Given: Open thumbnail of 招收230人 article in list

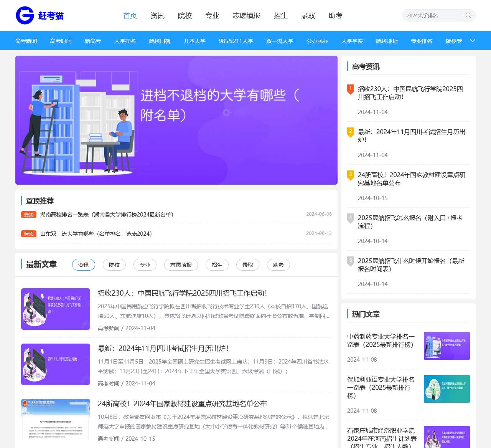Looking at the screenshot, I should tap(56, 309).
